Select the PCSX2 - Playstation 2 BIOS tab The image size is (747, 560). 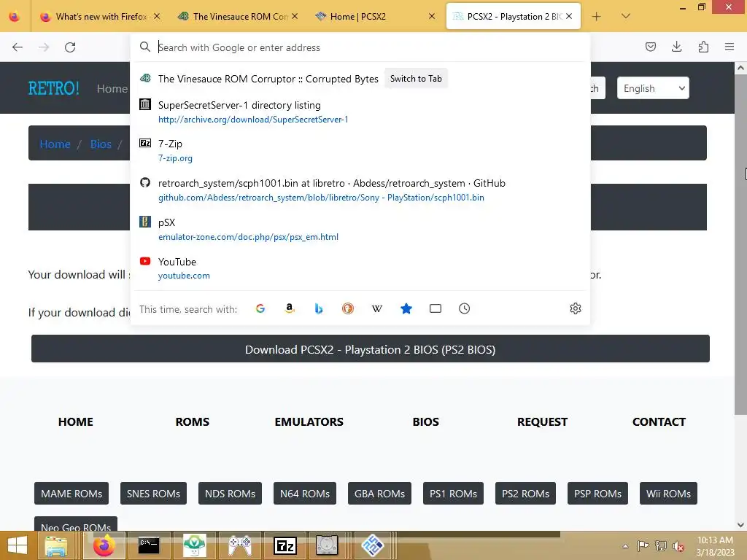[x=514, y=17]
